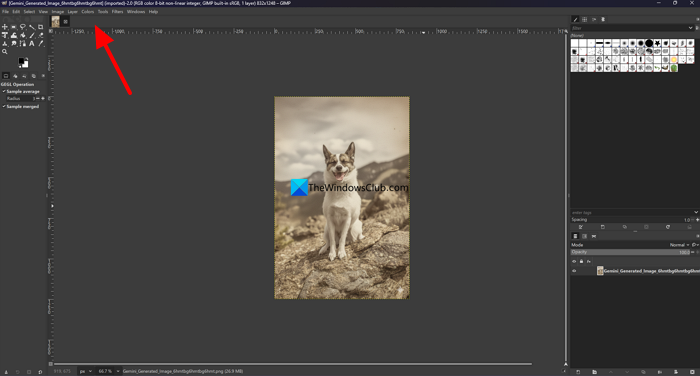Select the Clone stamp tool
The height and width of the screenshot is (376, 700).
(x=4, y=43)
